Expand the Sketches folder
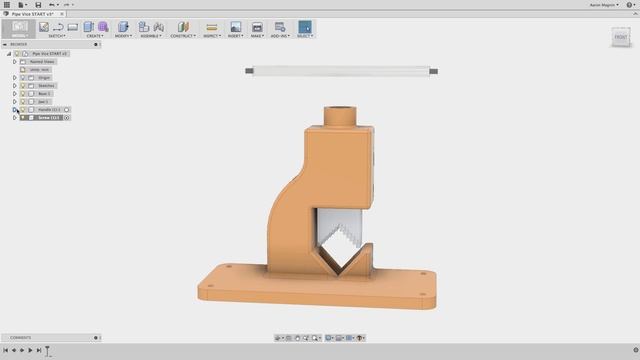640x360 pixels. click(x=15, y=86)
